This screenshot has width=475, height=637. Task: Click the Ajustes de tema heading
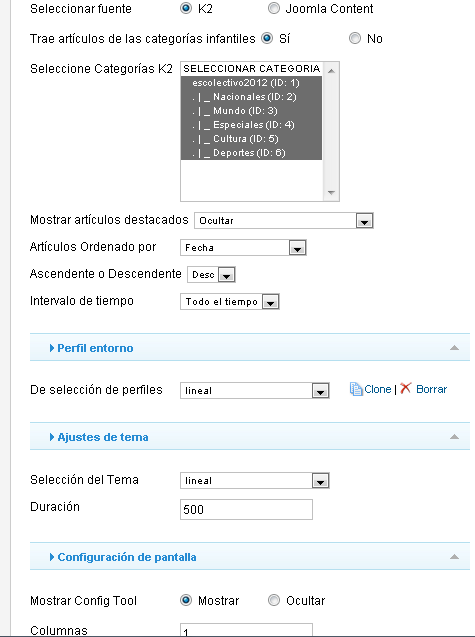pos(103,437)
